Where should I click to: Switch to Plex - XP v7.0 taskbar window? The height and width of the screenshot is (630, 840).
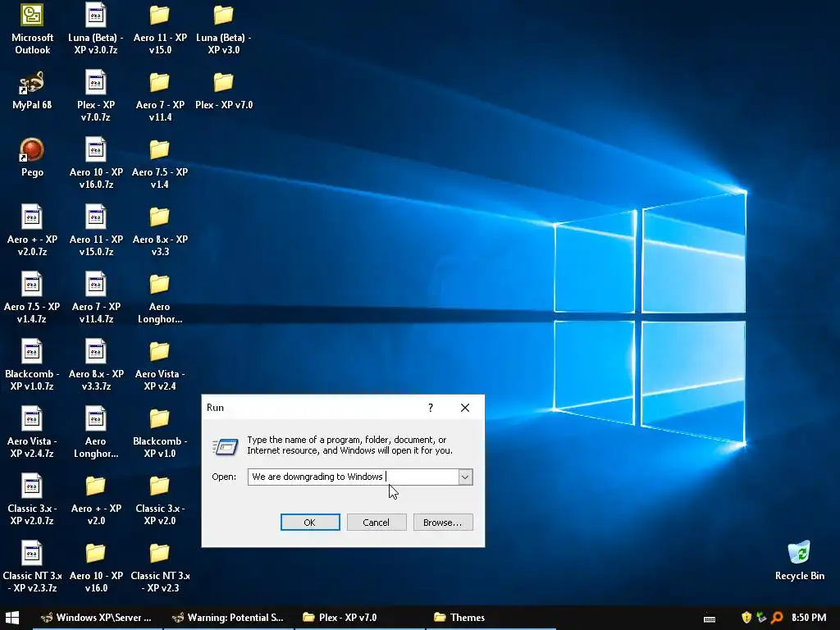point(360,618)
